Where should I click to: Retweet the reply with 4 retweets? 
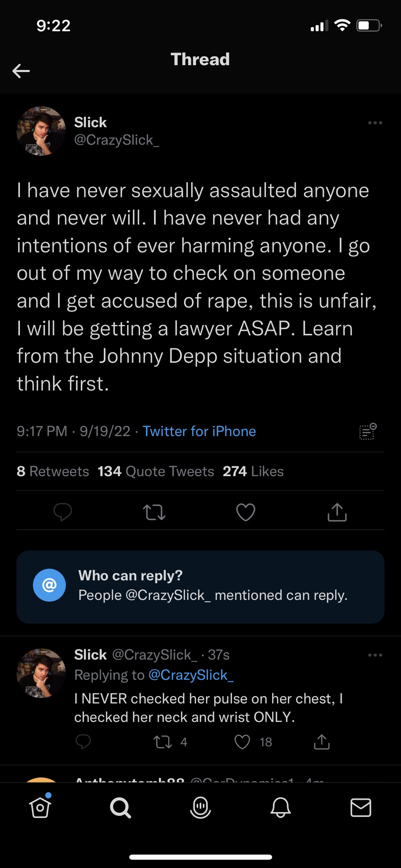tap(163, 742)
